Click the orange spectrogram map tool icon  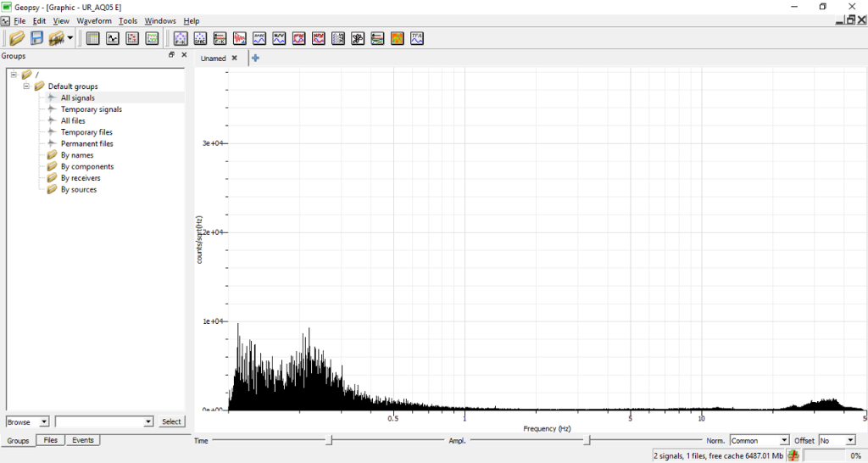[x=397, y=38]
